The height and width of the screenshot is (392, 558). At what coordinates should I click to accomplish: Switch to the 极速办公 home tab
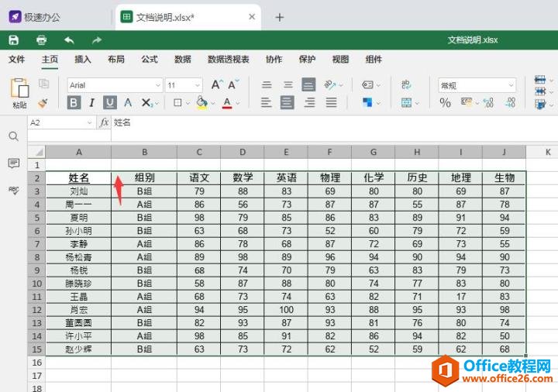[x=35, y=17]
